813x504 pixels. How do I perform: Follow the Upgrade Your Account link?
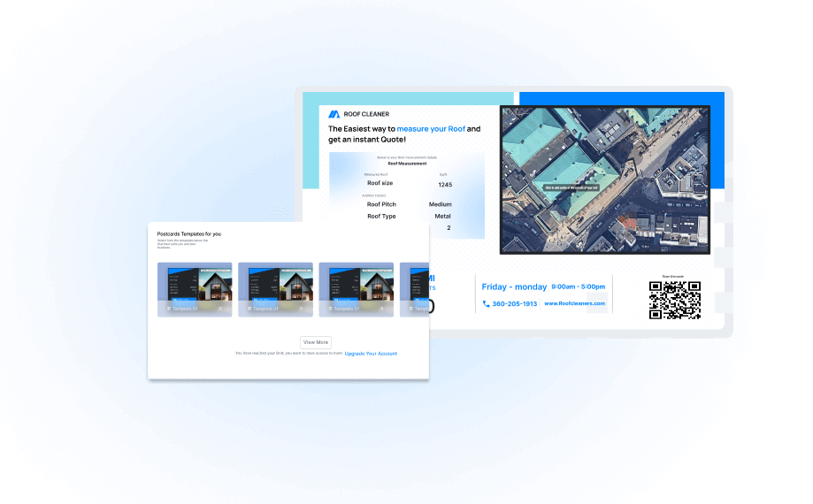(371, 354)
